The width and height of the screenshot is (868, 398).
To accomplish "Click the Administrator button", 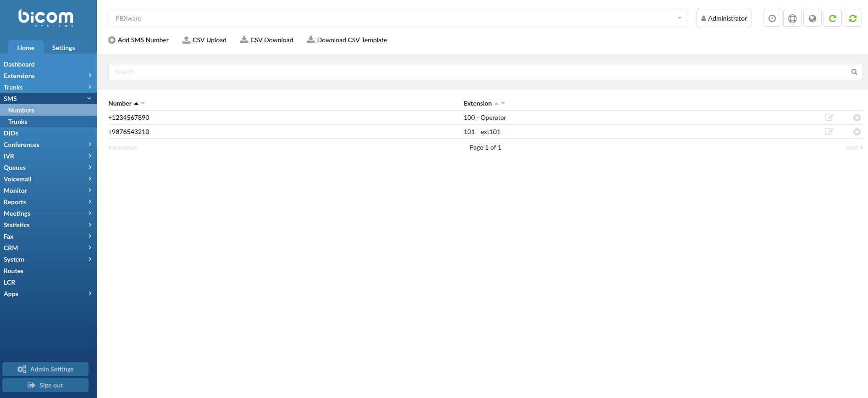I will [724, 18].
